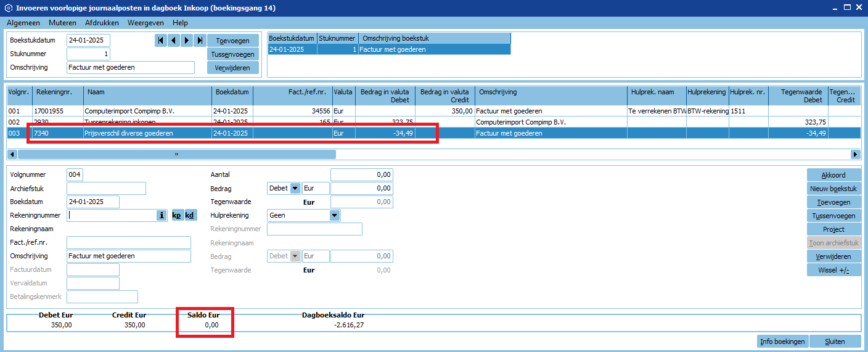The height and width of the screenshot is (352, 868).
Task: Click the Wissel +/- button
Action: 833,270
